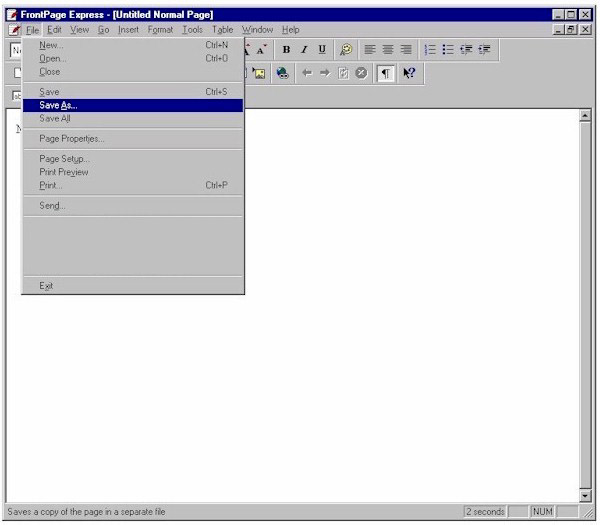Click the '2 seconds' status bar entry
The height and width of the screenshot is (525, 600).
click(485, 512)
